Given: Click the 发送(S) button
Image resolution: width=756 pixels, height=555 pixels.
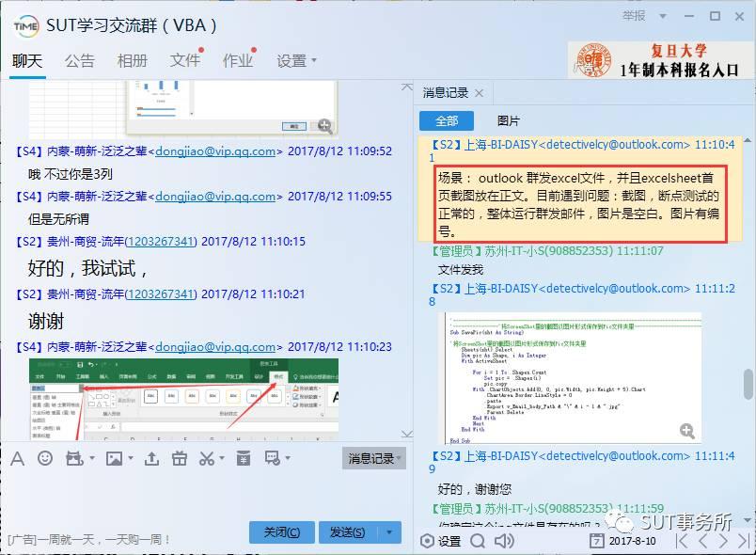Looking at the screenshot, I should point(347,532).
